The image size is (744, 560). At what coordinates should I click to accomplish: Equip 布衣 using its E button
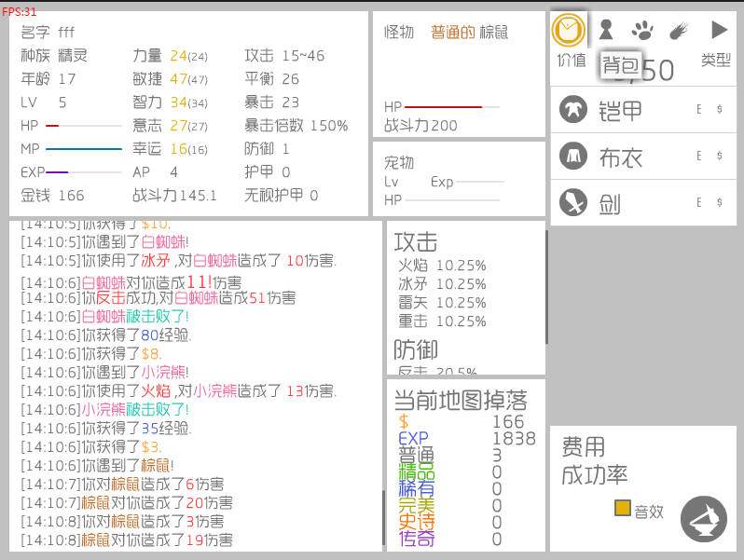(699, 156)
